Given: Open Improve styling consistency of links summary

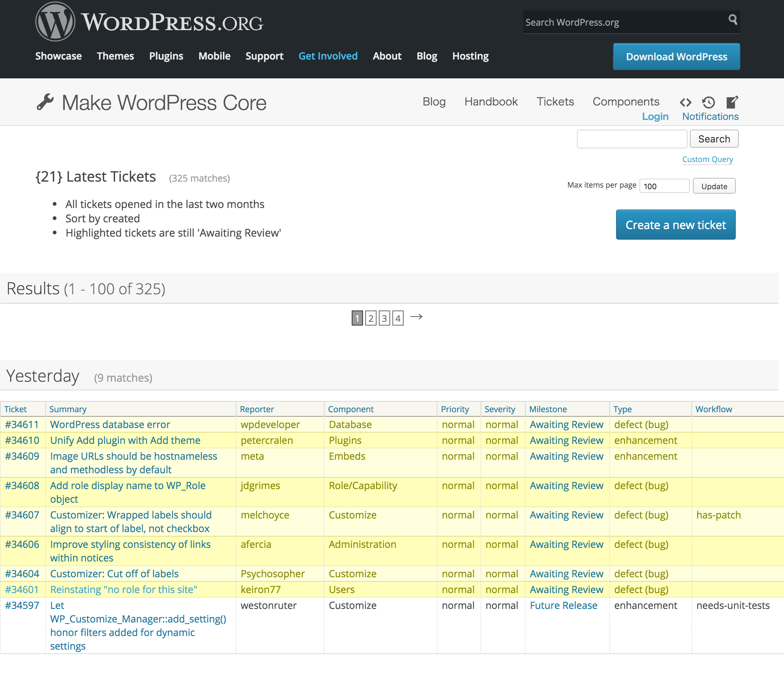Looking at the screenshot, I should 130,551.
